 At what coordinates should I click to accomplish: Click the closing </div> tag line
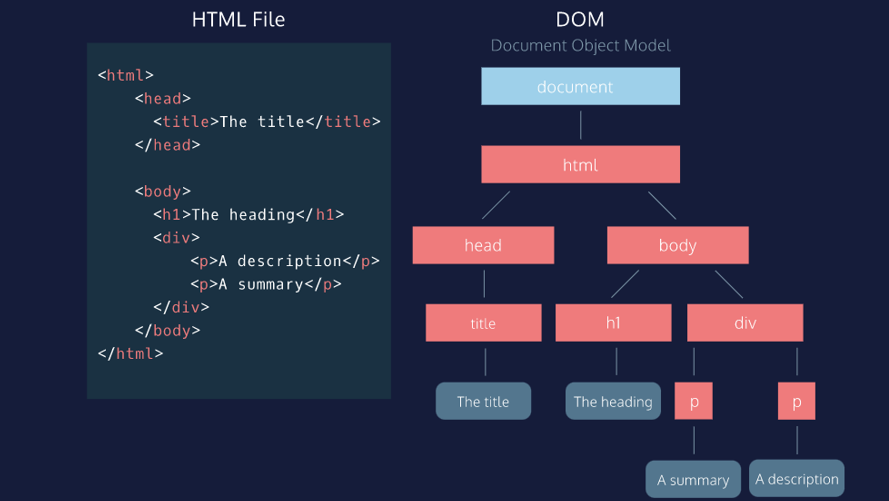click(x=181, y=307)
